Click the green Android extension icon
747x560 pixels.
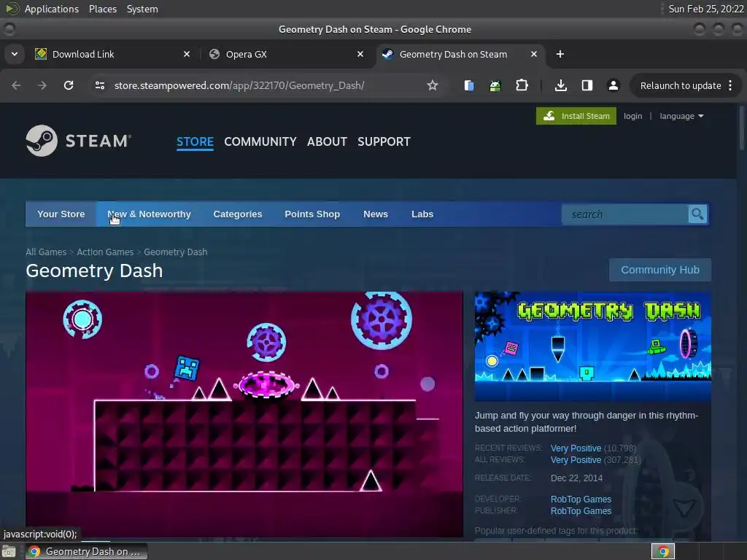coord(495,86)
